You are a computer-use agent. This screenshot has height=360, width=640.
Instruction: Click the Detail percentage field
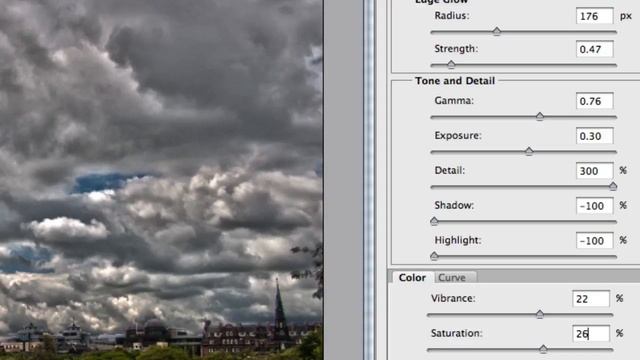point(594,171)
